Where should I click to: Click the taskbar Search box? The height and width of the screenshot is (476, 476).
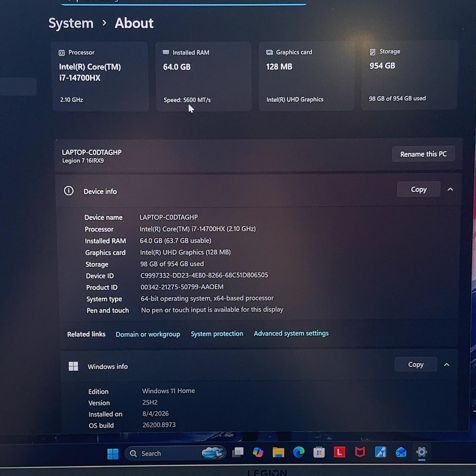(x=175, y=453)
